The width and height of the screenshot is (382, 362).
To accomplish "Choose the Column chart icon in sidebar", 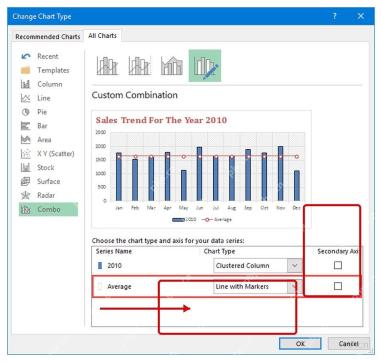I will (26, 84).
